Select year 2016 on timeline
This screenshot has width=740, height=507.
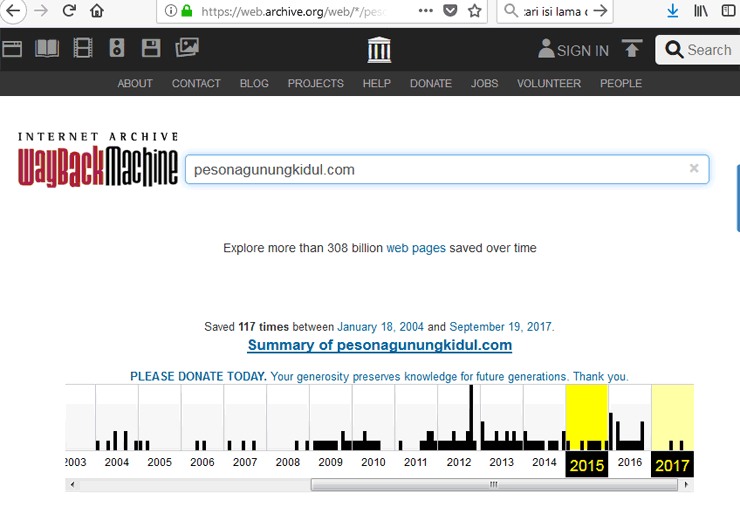630,462
